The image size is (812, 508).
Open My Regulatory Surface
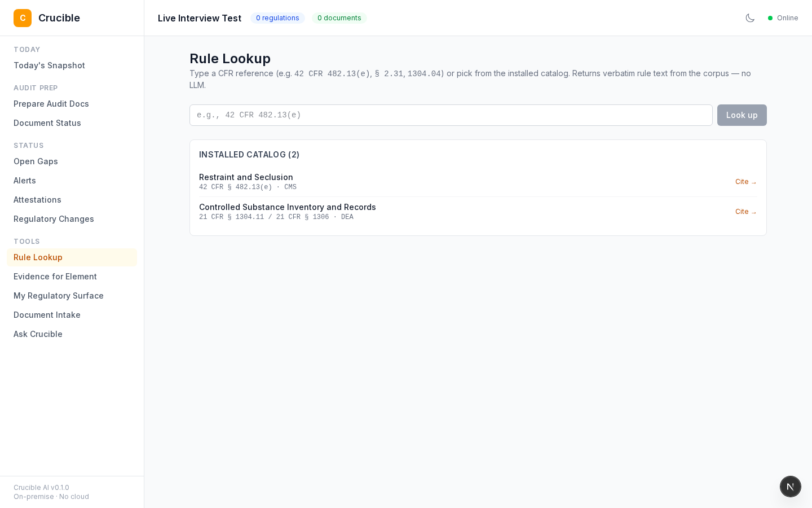coord(59,296)
